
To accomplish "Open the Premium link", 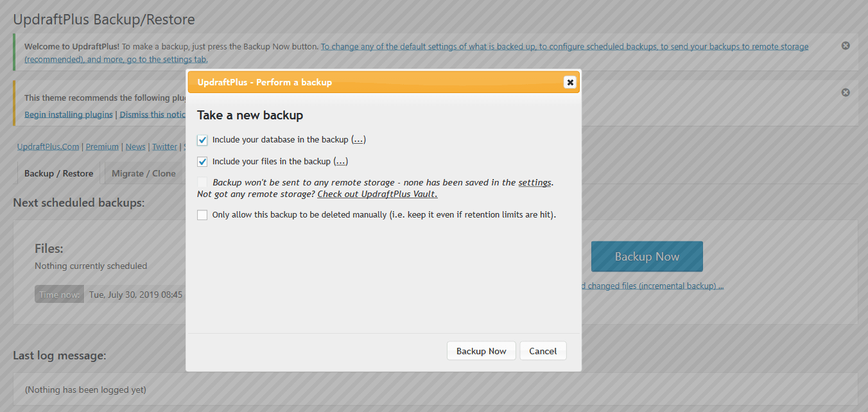I will coord(102,146).
